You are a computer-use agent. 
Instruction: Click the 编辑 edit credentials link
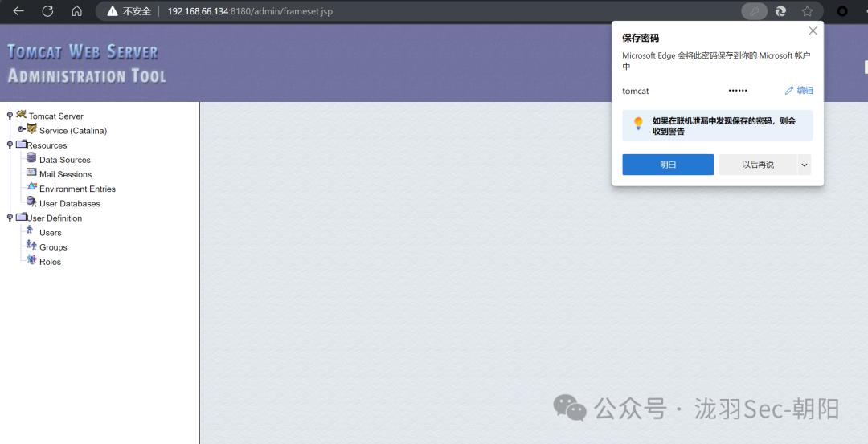[799, 91]
